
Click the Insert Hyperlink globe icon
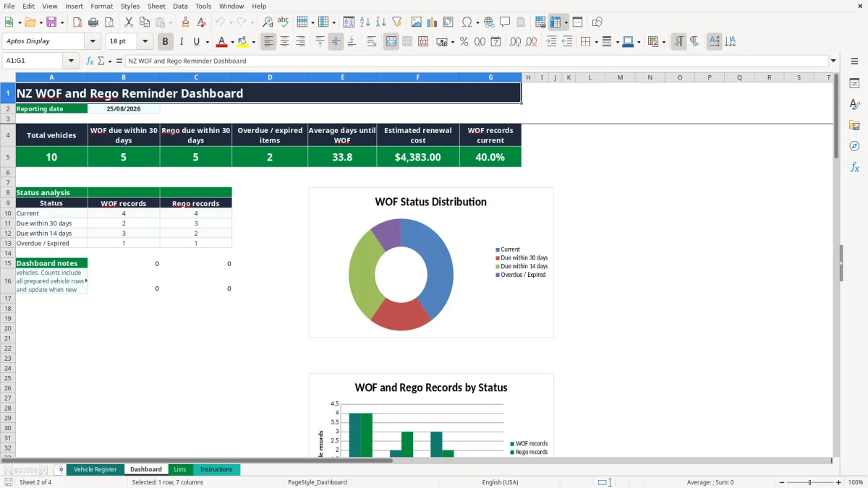point(490,22)
